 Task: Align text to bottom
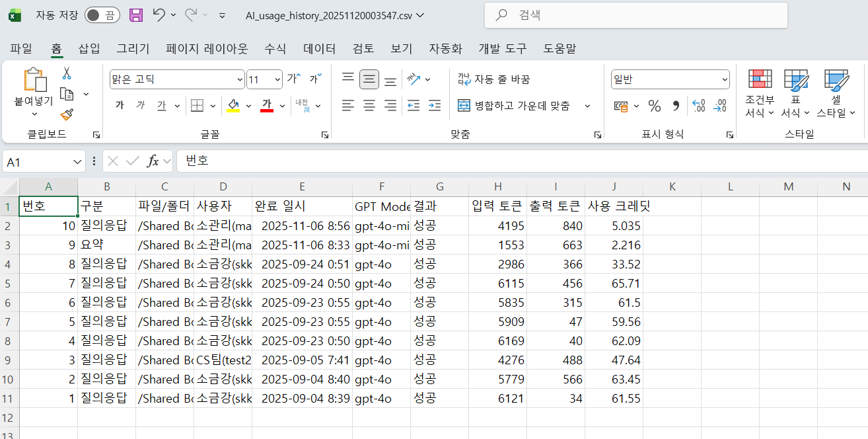coord(390,80)
